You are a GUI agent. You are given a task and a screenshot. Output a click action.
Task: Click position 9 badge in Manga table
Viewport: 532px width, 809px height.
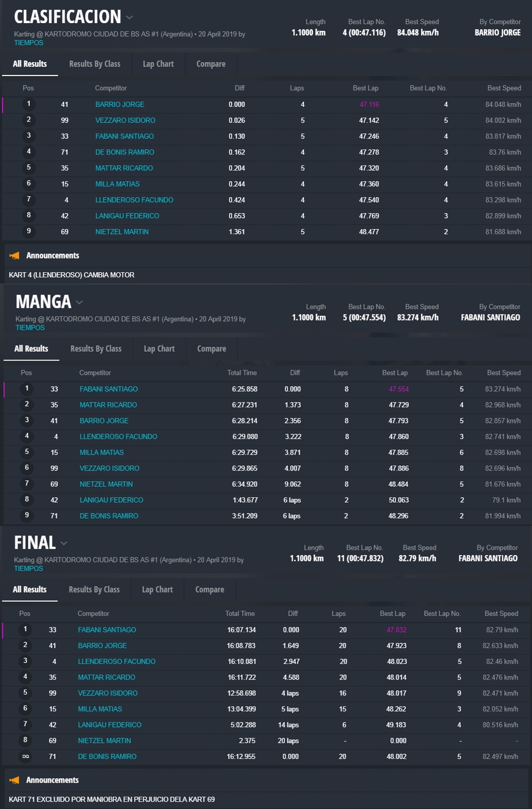click(x=27, y=516)
